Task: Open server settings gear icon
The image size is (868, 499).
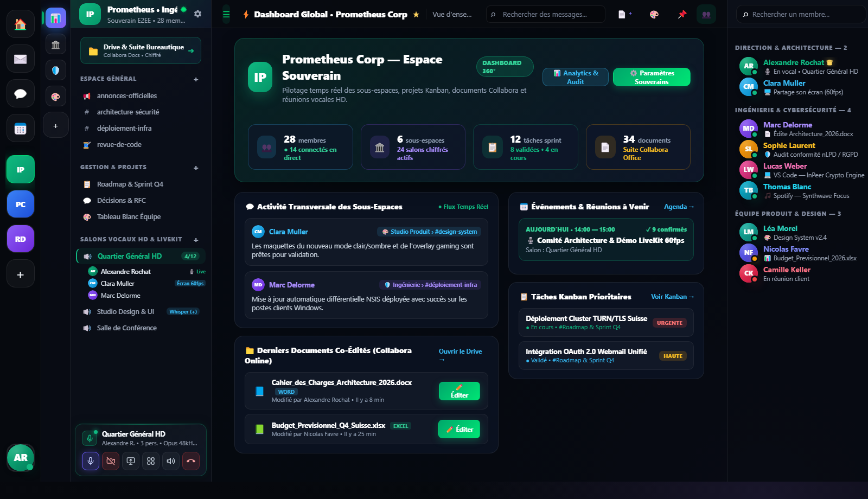Action: tap(197, 14)
